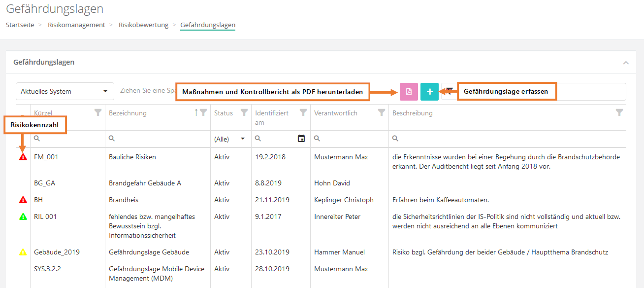644x288 pixels.
Task: Click yellow risk icon for Gebäude_2019
Action: pos(23,252)
